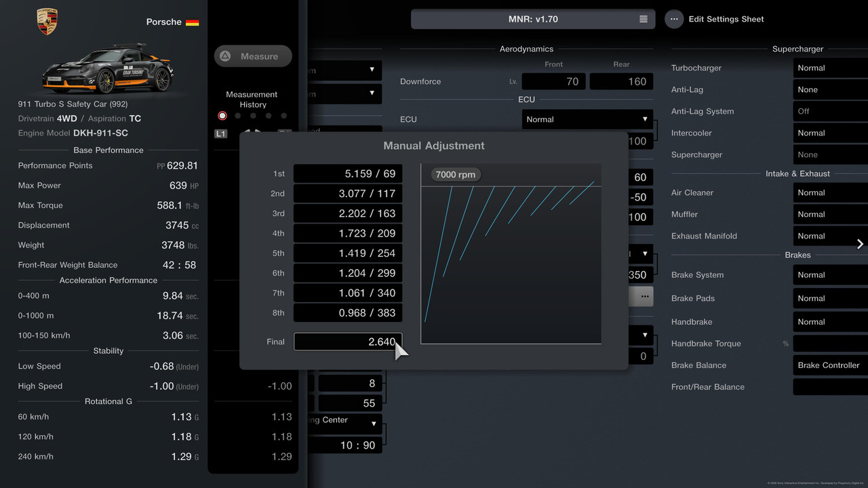Open the MNR: v1.70 settings sheet selector
The height and width of the screenshot is (488, 868).
533,19
